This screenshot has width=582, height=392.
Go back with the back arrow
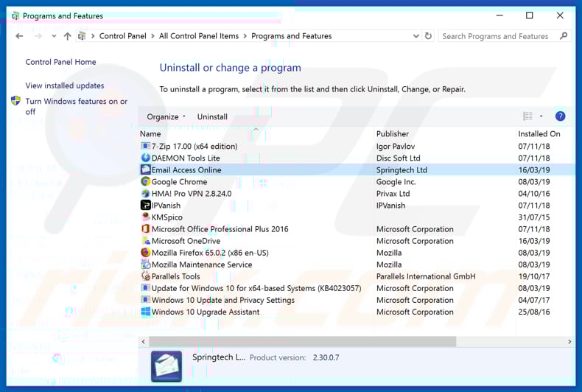pyautogui.click(x=19, y=36)
